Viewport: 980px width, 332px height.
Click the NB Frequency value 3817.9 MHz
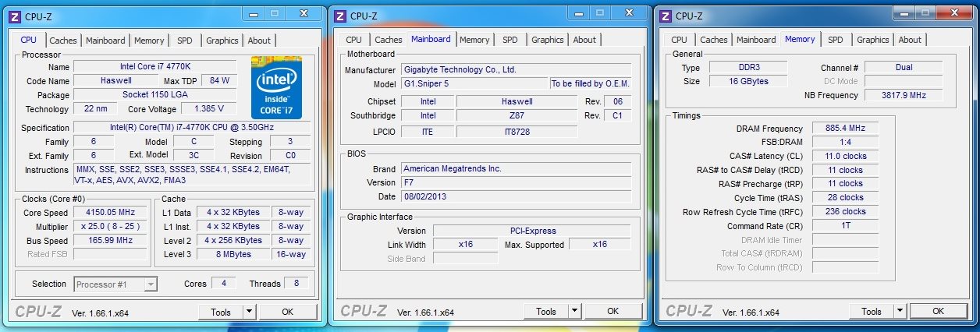pyautogui.click(x=904, y=95)
